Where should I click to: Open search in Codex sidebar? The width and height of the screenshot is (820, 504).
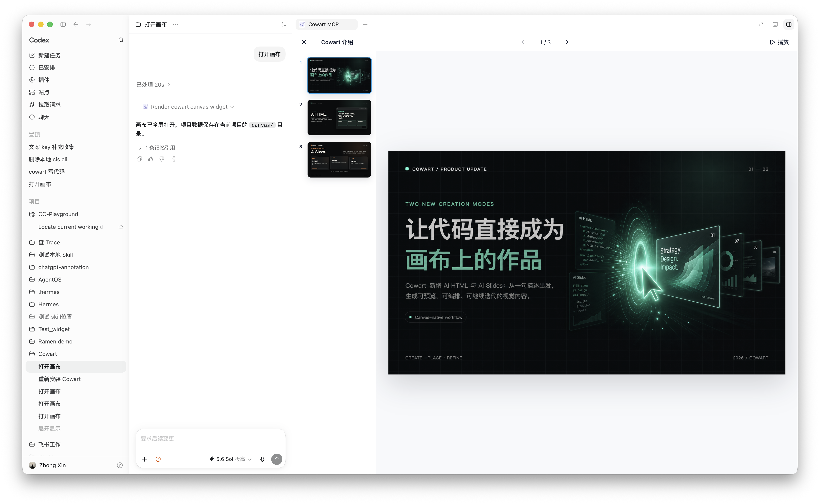(x=121, y=40)
